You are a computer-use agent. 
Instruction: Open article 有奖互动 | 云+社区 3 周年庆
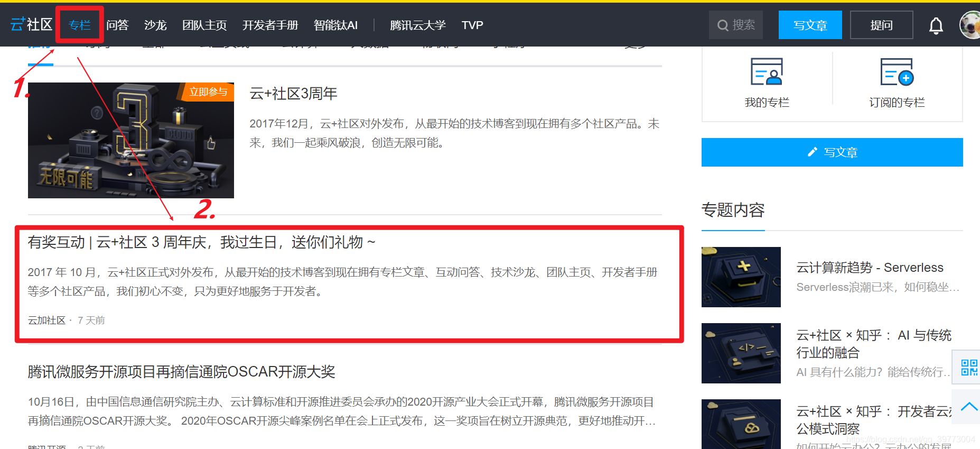coord(202,242)
